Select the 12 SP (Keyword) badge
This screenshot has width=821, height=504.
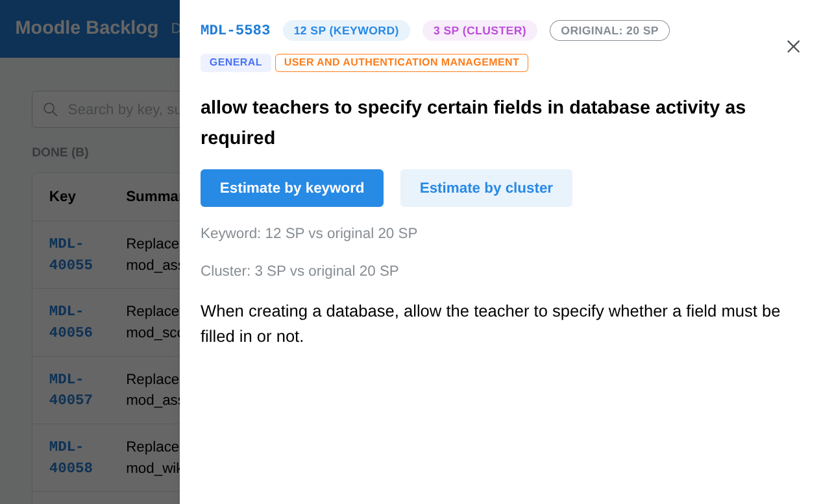[x=347, y=30]
